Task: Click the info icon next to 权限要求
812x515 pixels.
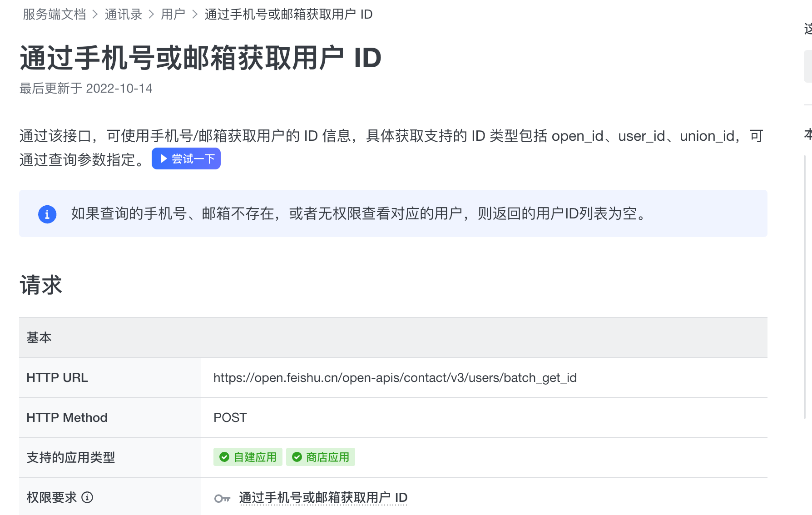Action: click(x=87, y=497)
